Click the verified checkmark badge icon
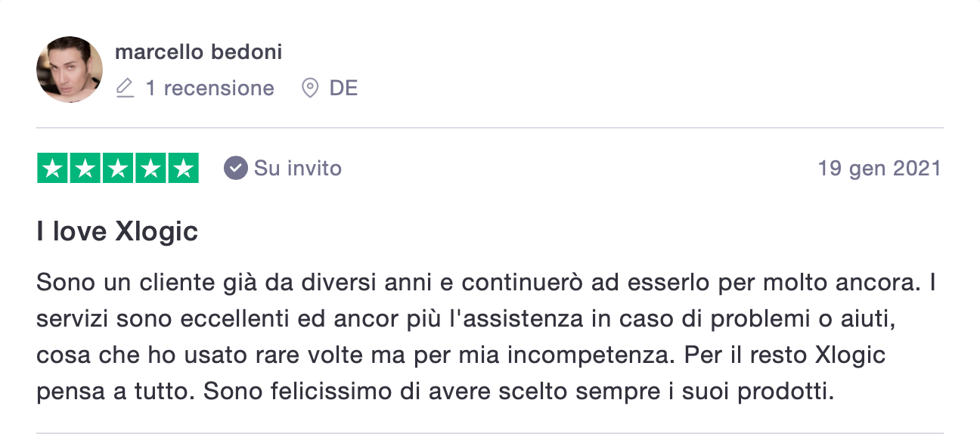This screenshot has width=980, height=434. 235,168
